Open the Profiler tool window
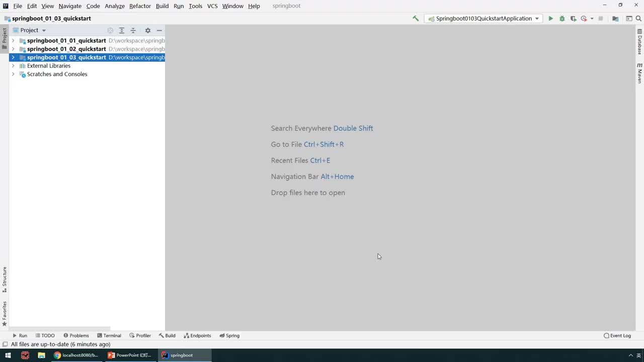Screen dimensions: 644x362 tap(140, 336)
